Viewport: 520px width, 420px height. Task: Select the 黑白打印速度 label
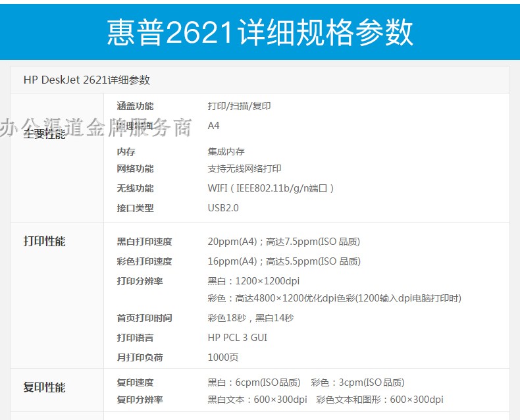[x=144, y=242]
